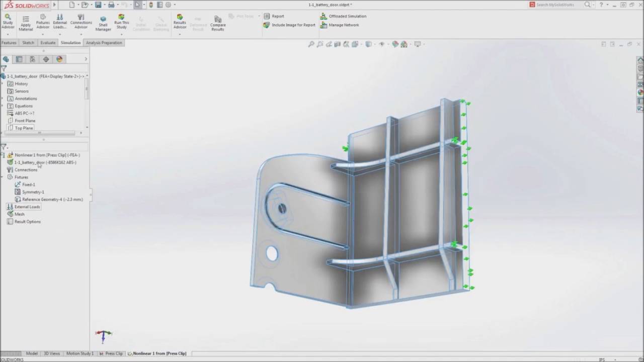
Task: Open the Shell Manager
Action: (103, 23)
